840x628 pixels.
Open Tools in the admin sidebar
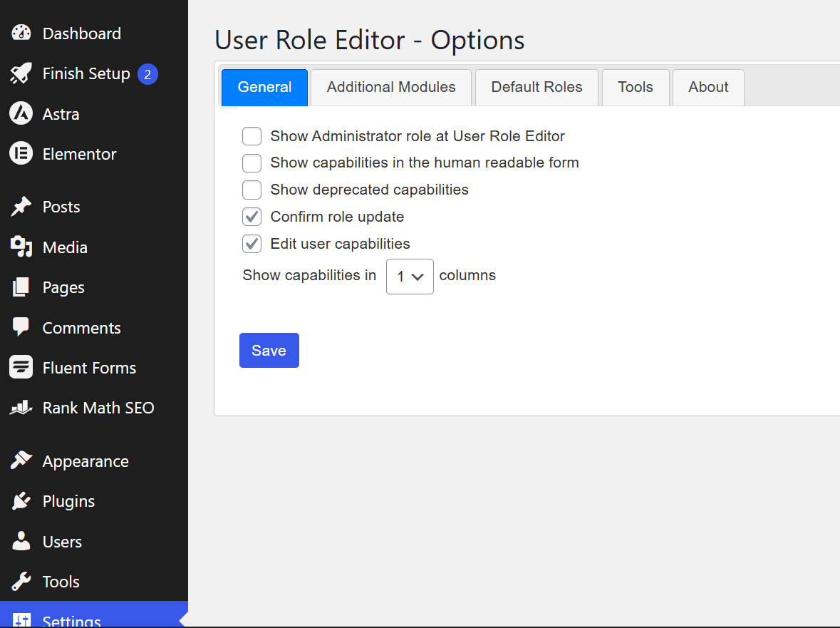point(94,582)
